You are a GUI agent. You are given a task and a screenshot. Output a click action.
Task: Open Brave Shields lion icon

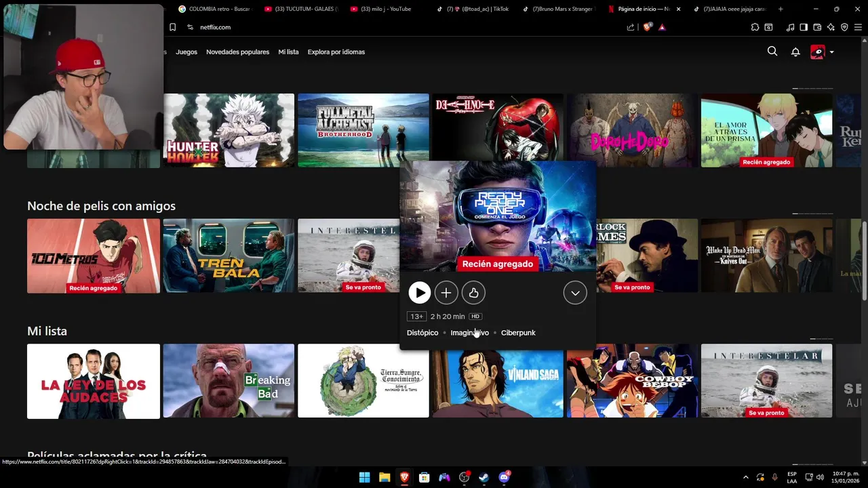pyautogui.click(x=647, y=27)
